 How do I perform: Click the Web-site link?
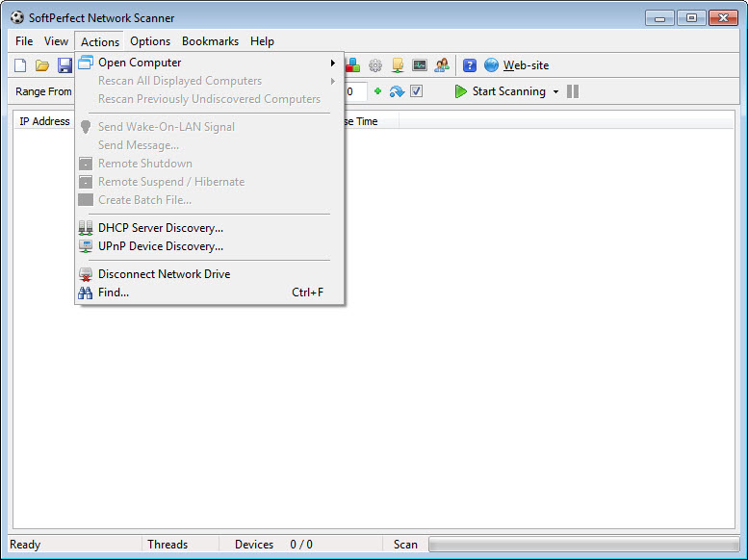[526, 65]
